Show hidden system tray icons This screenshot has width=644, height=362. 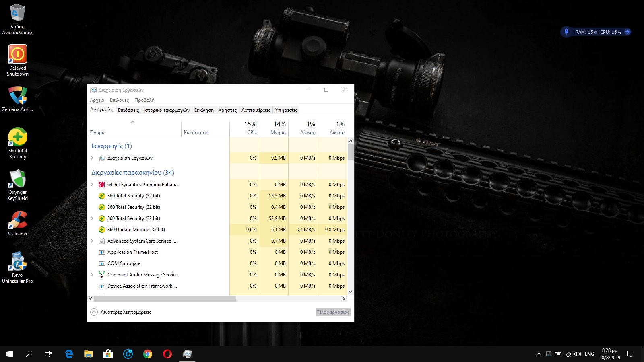(x=539, y=354)
